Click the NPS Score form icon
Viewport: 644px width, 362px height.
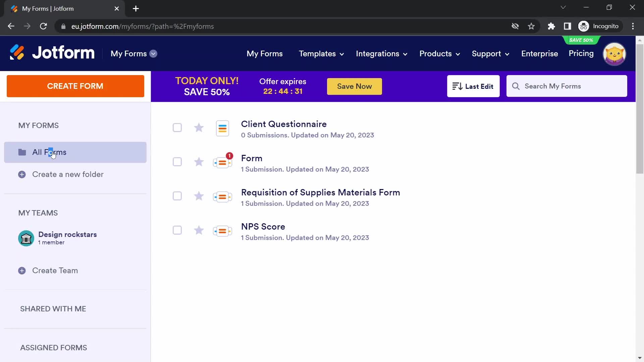[x=222, y=230]
